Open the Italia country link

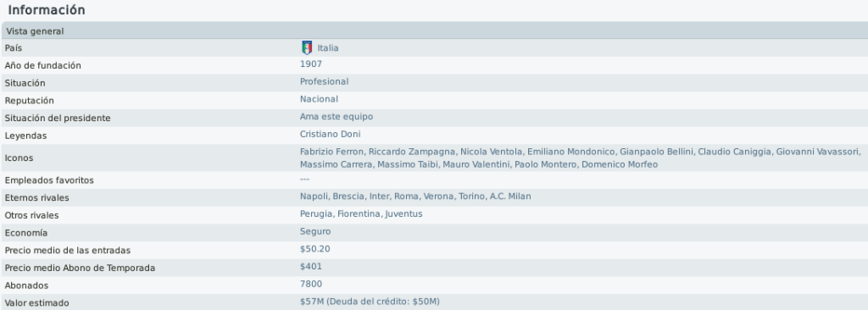(328, 48)
